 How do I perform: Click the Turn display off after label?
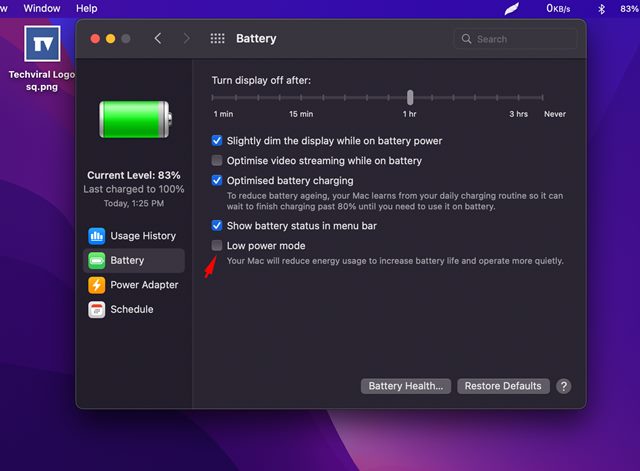pyautogui.click(x=261, y=80)
